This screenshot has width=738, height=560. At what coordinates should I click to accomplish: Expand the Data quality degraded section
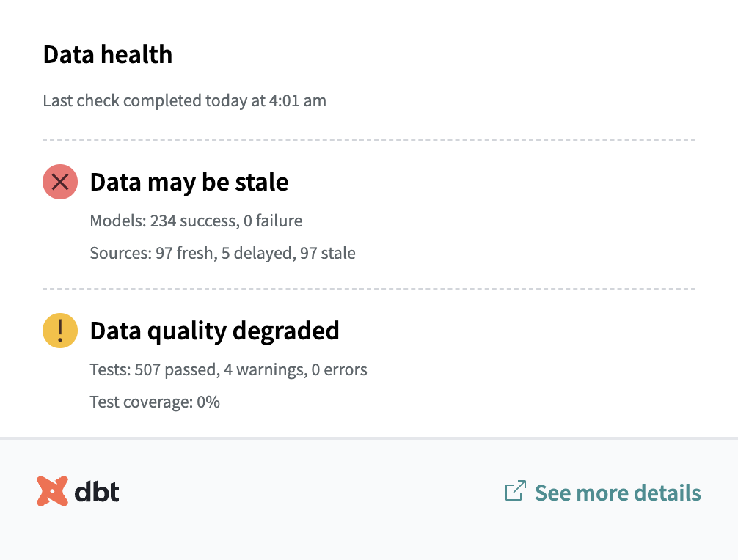pyautogui.click(x=214, y=331)
